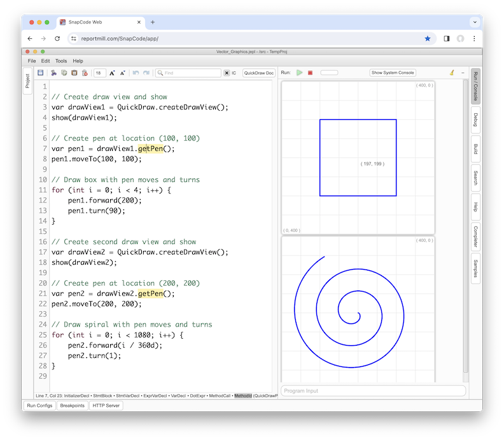
Task: Click highlighted getPen on line 7
Action: point(150,148)
